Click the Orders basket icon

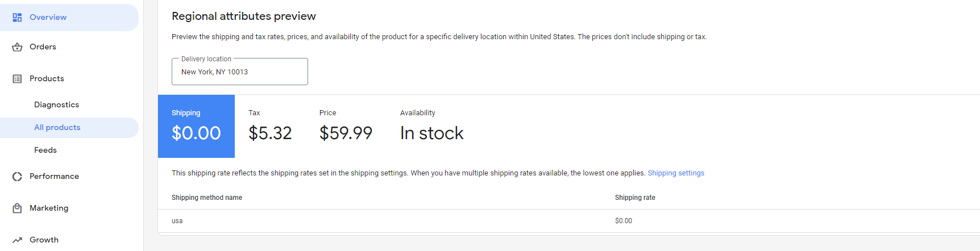17,47
